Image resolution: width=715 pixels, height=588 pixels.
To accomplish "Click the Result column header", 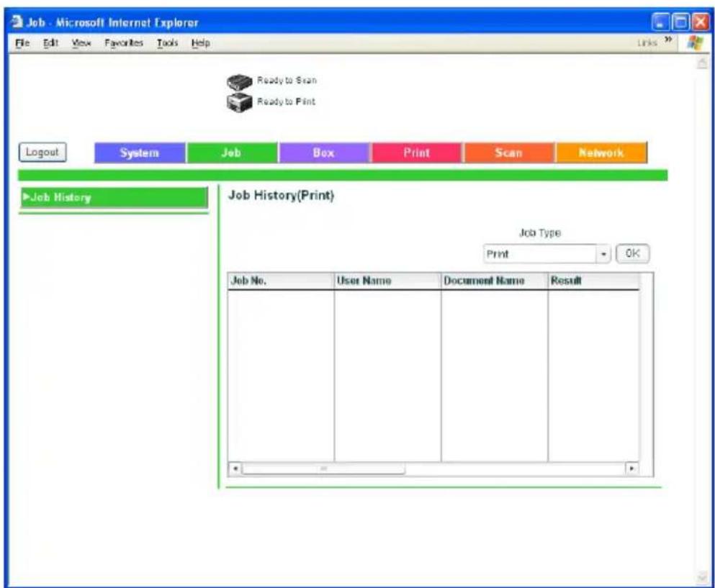I will 594,281.
